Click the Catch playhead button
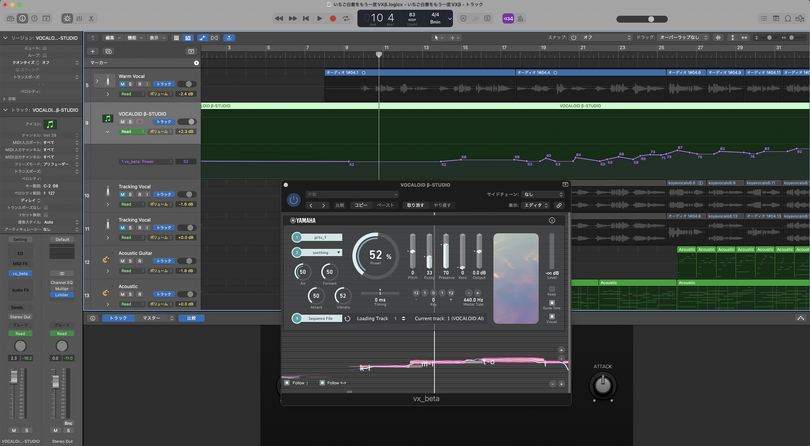 click(229, 38)
